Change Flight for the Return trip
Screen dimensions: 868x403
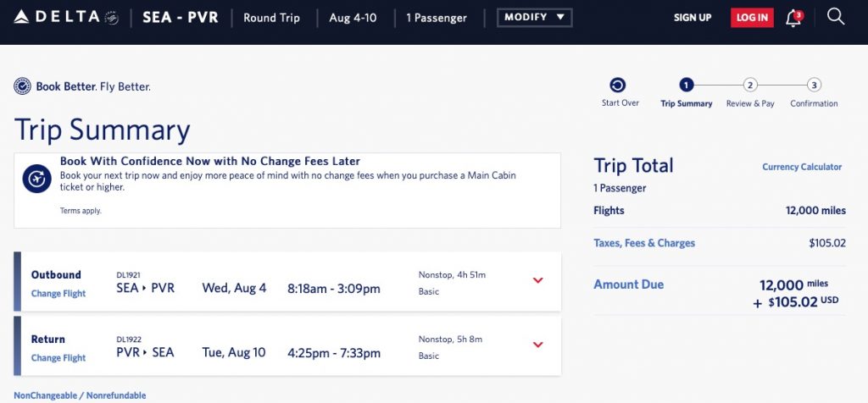point(58,358)
